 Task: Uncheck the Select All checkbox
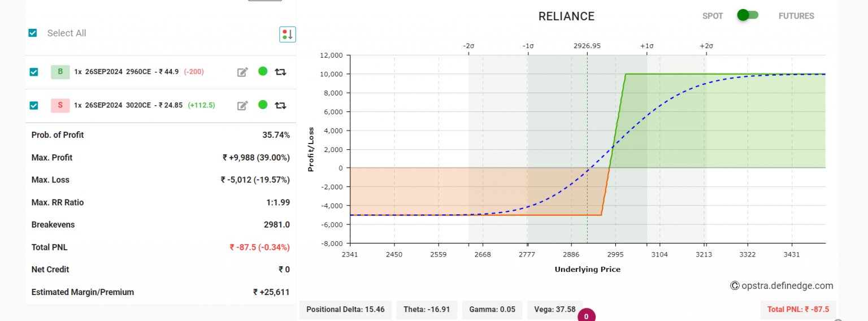pyautogui.click(x=33, y=33)
